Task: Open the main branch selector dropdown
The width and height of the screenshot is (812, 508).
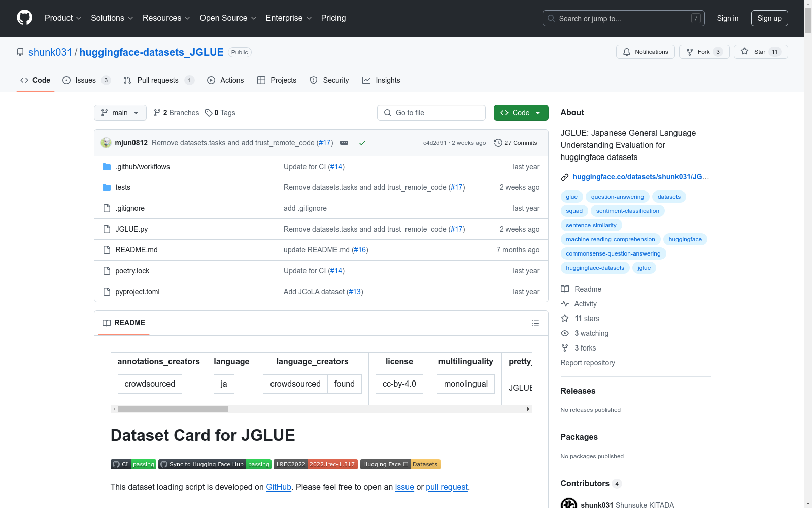Action: (120, 113)
